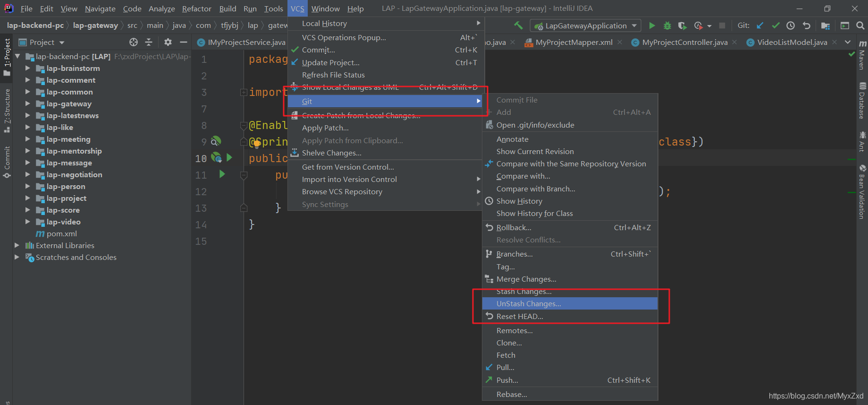Open the Project Structure toolbar icon
Screen dimensions: 868x405
(x=826, y=26)
